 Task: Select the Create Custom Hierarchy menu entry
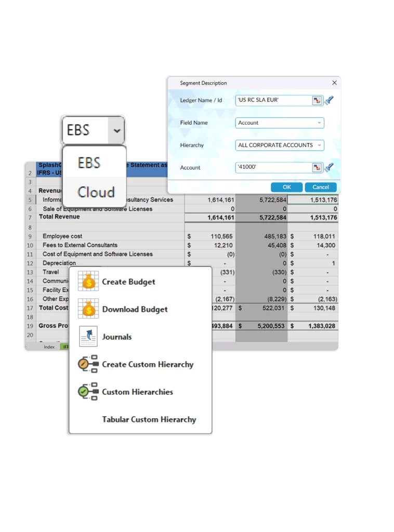(140, 364)
